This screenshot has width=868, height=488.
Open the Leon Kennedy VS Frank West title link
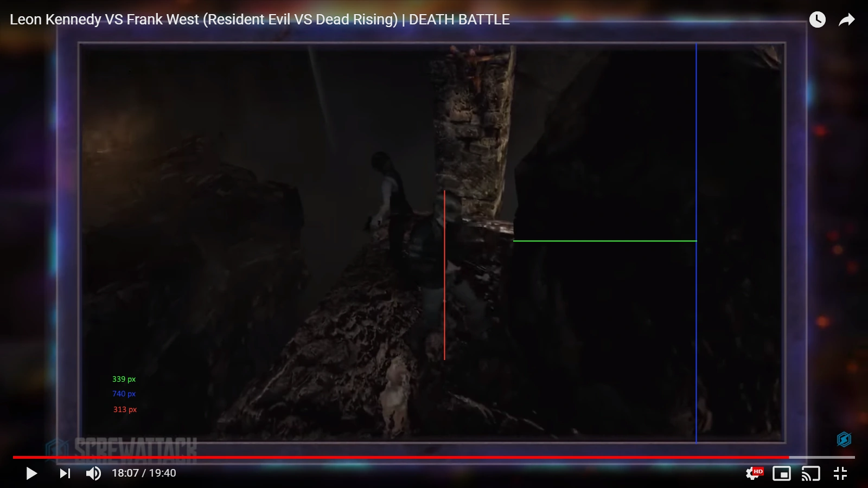tap(260, 20)
